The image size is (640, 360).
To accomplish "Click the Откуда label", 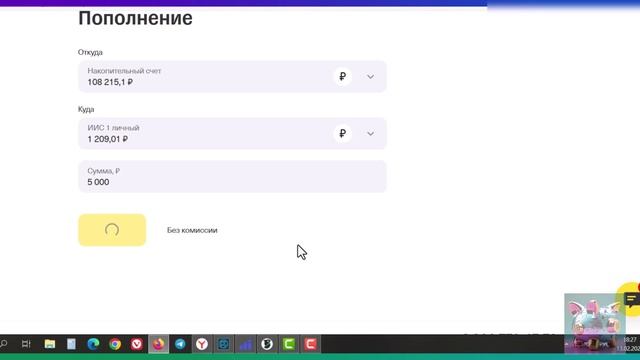I will tap(90, 52).
